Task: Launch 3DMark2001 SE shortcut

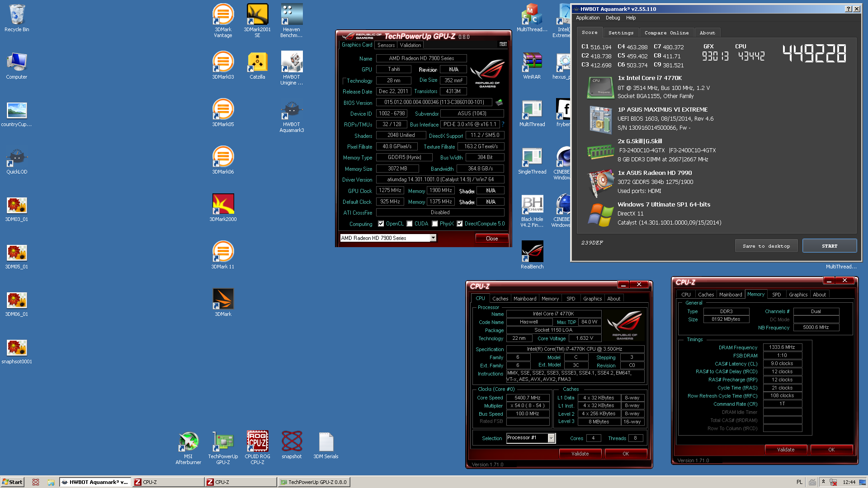Action: (x=257, y=21)
